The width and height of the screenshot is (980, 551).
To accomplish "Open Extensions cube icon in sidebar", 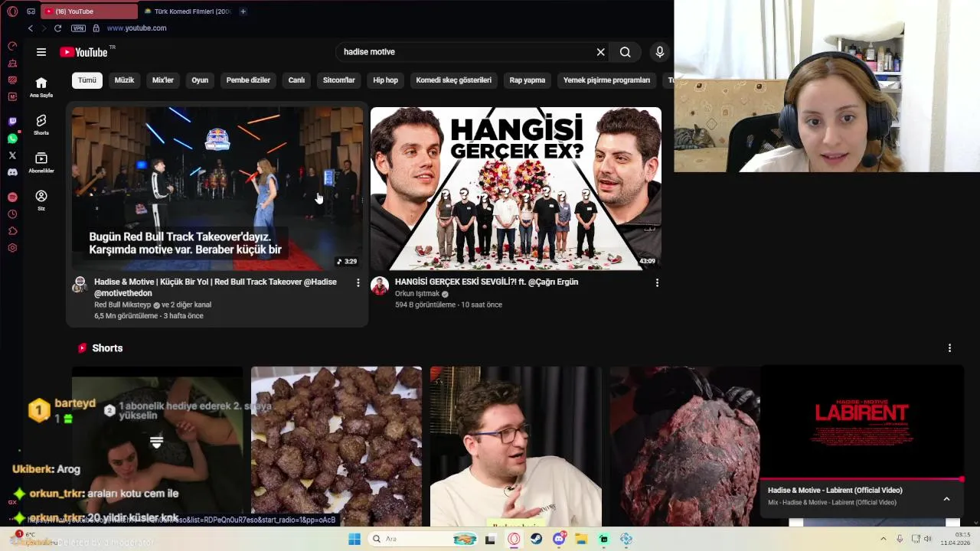I will (x=12, y=231).
